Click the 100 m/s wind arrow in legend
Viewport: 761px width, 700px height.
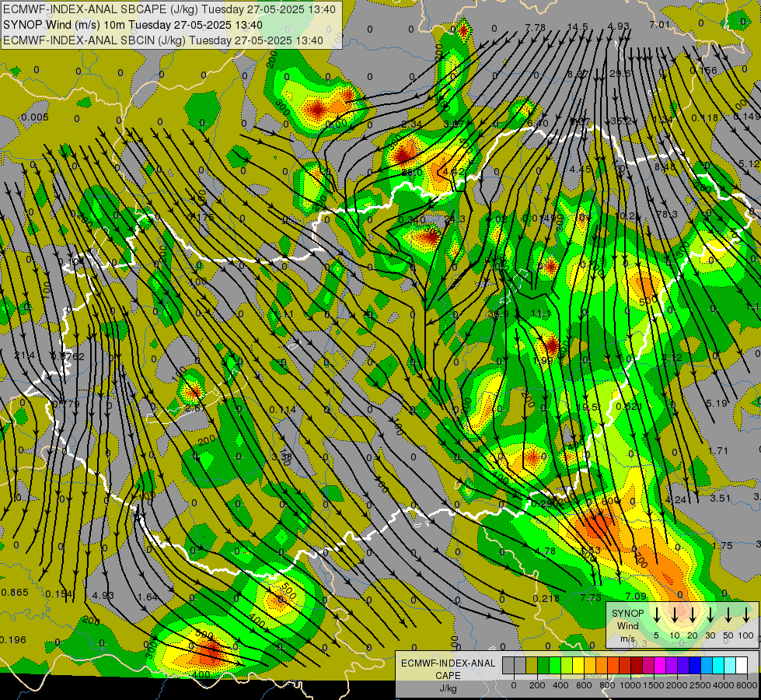coord(746,614)
